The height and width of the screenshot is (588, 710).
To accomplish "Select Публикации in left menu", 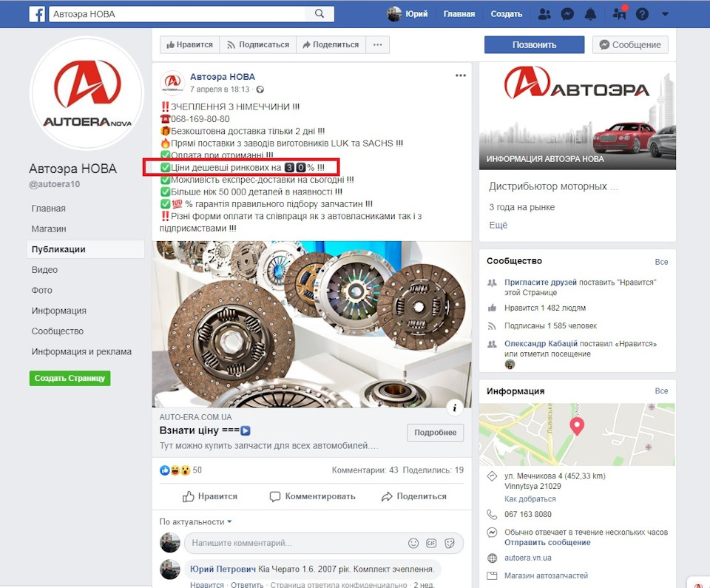I will click(86, 249).
